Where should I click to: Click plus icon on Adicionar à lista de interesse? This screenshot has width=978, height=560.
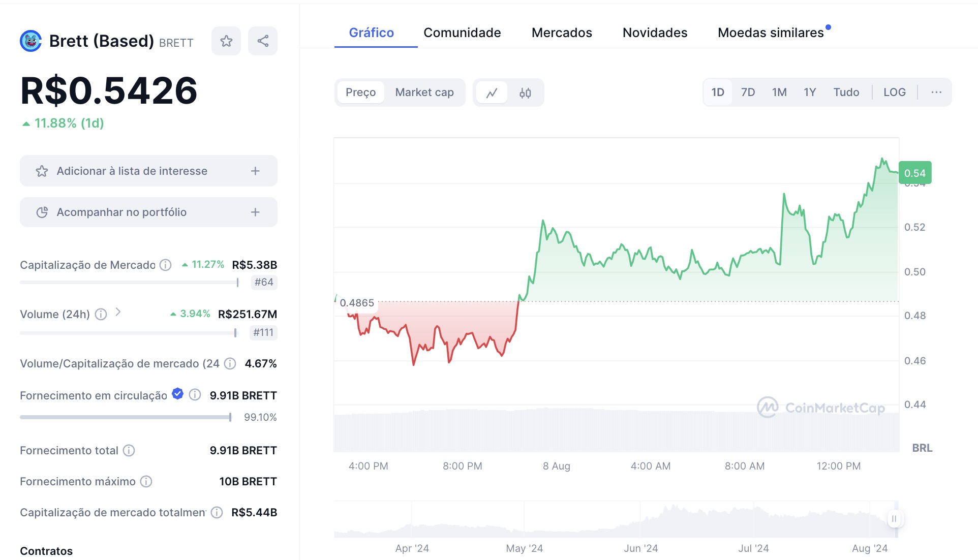255,171
